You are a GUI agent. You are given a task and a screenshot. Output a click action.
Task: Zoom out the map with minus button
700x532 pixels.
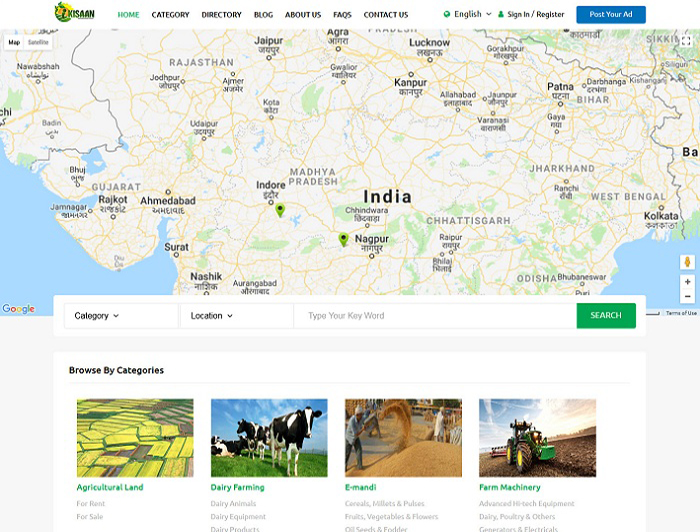click(x=687, y=297)
